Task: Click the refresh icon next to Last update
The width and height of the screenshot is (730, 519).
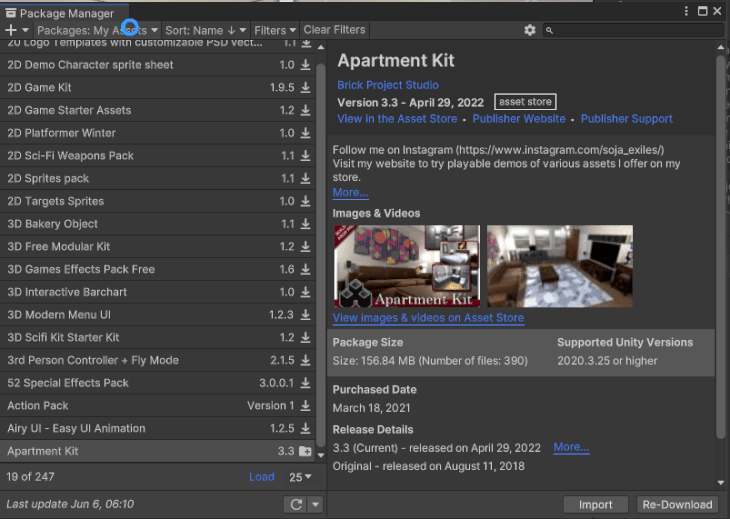Action: 296,504
